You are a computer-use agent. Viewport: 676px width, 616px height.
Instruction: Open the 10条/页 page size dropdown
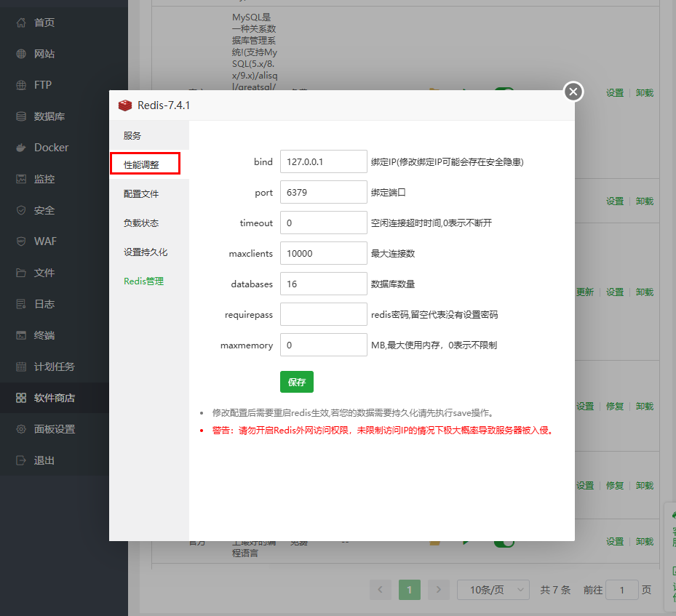coord(493,590)
